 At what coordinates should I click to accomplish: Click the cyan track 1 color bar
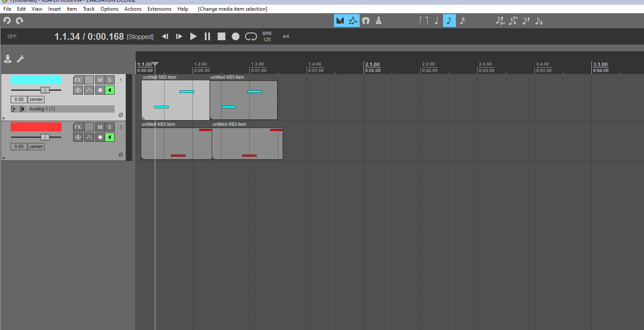point(36,80)
